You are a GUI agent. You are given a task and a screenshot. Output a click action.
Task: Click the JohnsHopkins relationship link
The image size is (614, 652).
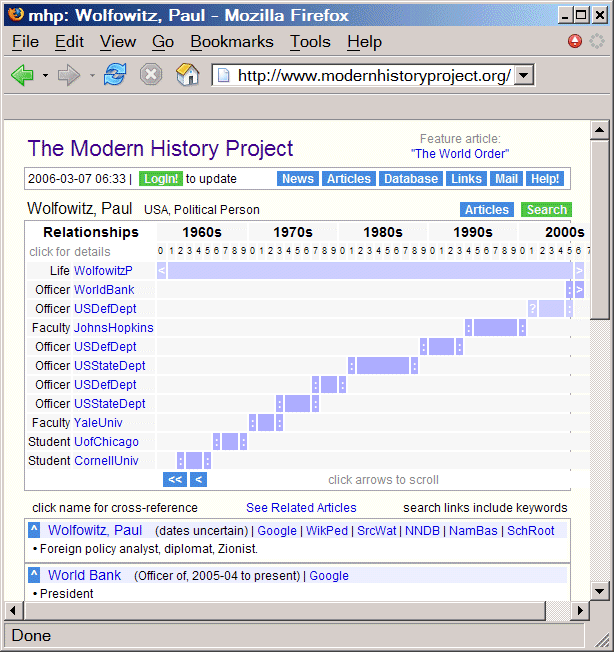114,328
